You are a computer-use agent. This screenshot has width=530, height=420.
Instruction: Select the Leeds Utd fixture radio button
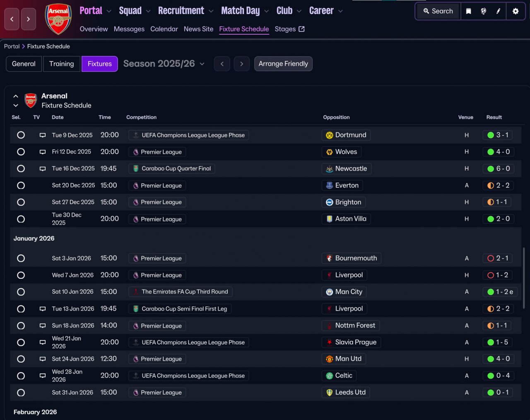click(x=21, y=393)
